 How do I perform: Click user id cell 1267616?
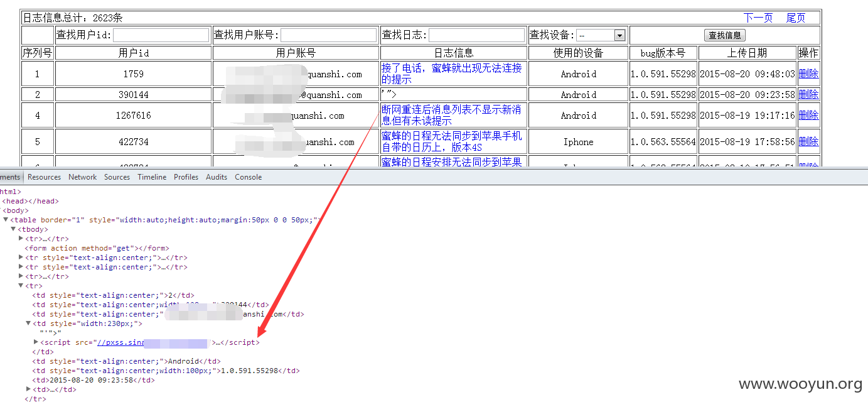(133, 115)
